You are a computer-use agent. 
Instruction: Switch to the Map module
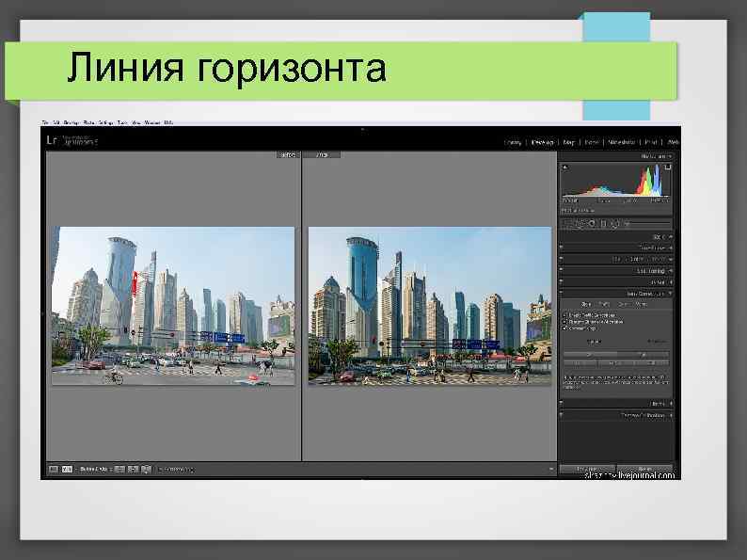[x=569, y=142]
